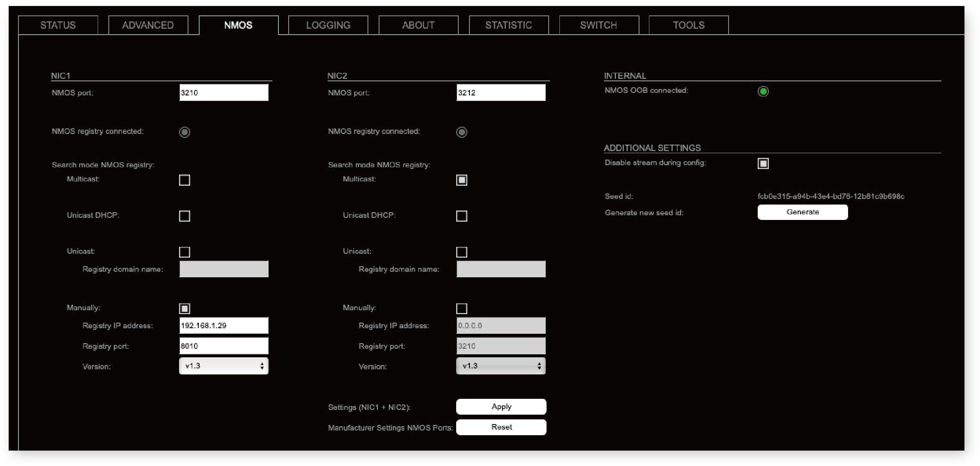Viewport: 980px width, 466px height.
Task: Click NIC1 Registry IP address field
Action: coord(224,326)
